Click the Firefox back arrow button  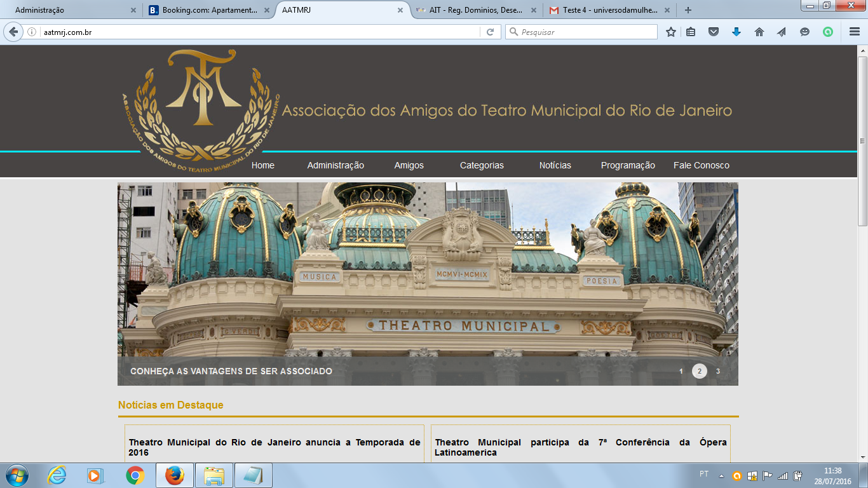point(13,32)
